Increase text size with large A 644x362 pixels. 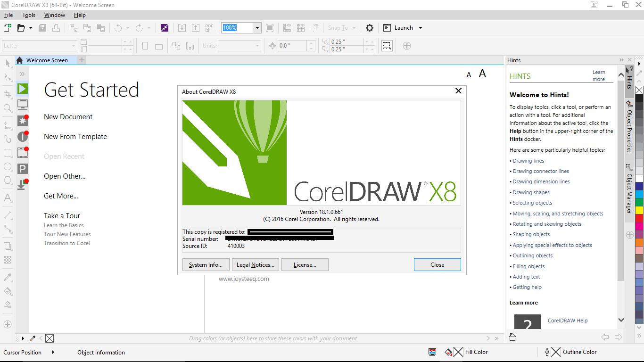482,74
